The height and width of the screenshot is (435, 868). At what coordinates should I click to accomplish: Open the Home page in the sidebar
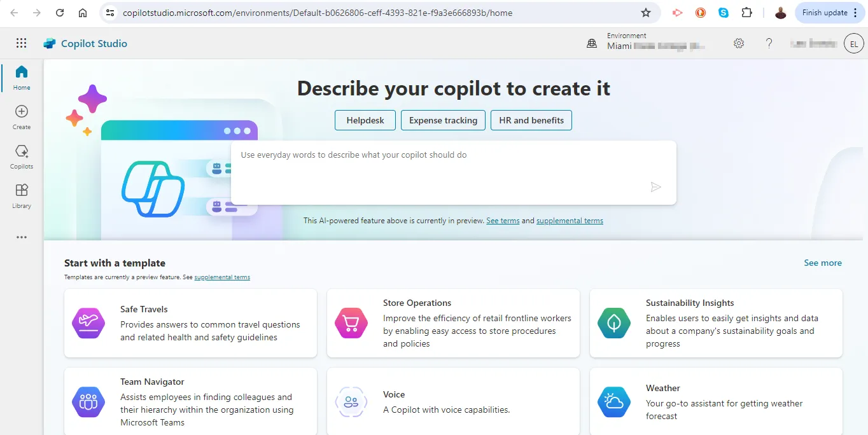click(x=22, y=78)
